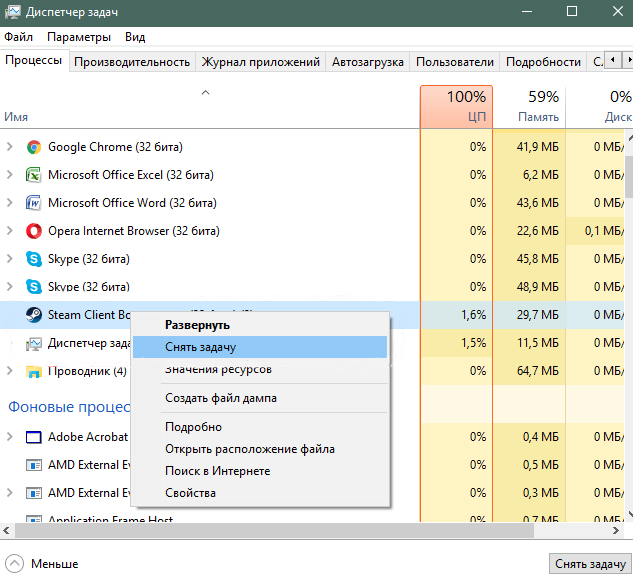The width and height of the screenshot is (633, 583).
Task: Click the Steam Client Bootstrapper icon
Action: [34, 315]
